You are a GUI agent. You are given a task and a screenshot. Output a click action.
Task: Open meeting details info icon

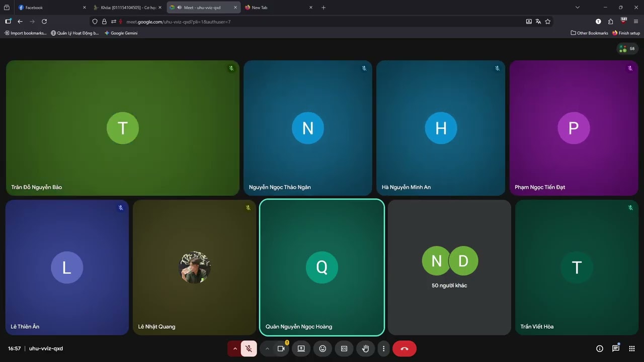600,348
